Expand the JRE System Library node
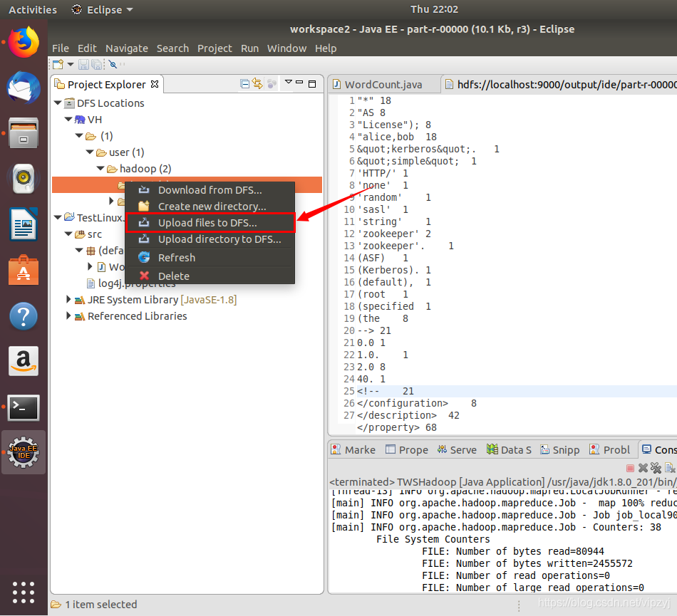The image size is (677, 616). pyautogui.click(x=68, y=299)
